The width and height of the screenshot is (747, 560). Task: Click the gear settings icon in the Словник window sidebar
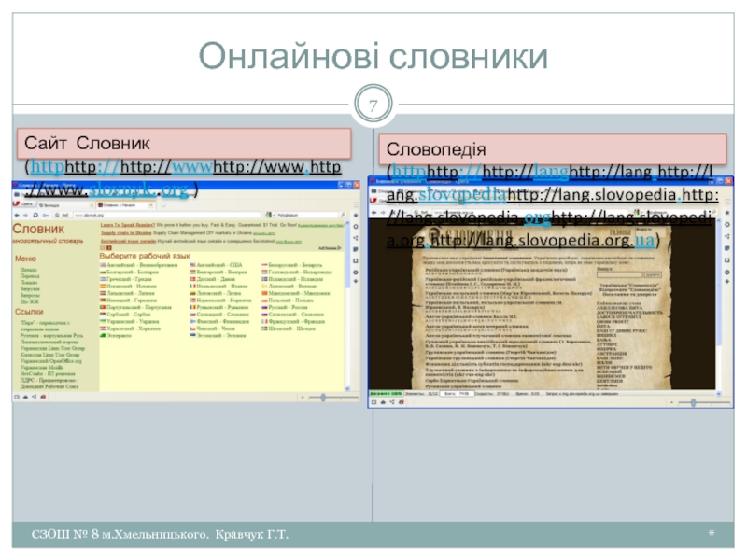(x=356, y=273)
